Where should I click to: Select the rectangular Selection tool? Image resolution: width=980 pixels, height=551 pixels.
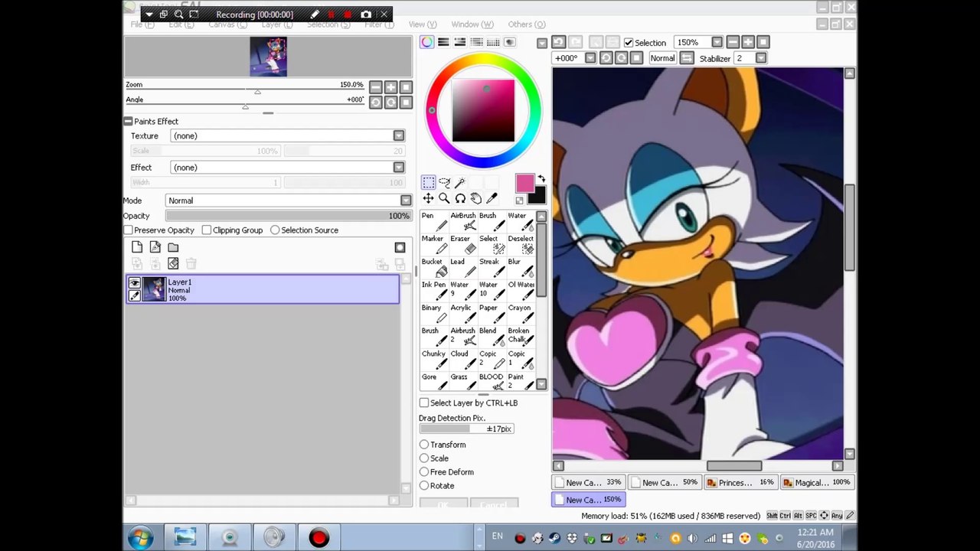coord(428,182)
